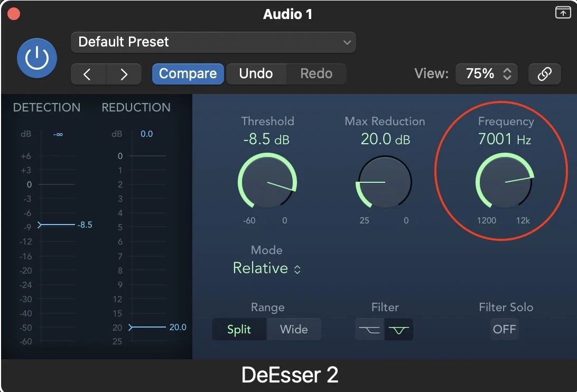
Task: Click the Audio 1 window title
Action: [288, 14]
